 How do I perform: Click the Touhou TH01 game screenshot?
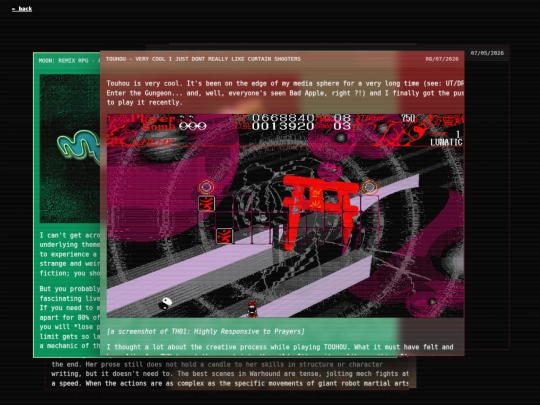[285, 216]
